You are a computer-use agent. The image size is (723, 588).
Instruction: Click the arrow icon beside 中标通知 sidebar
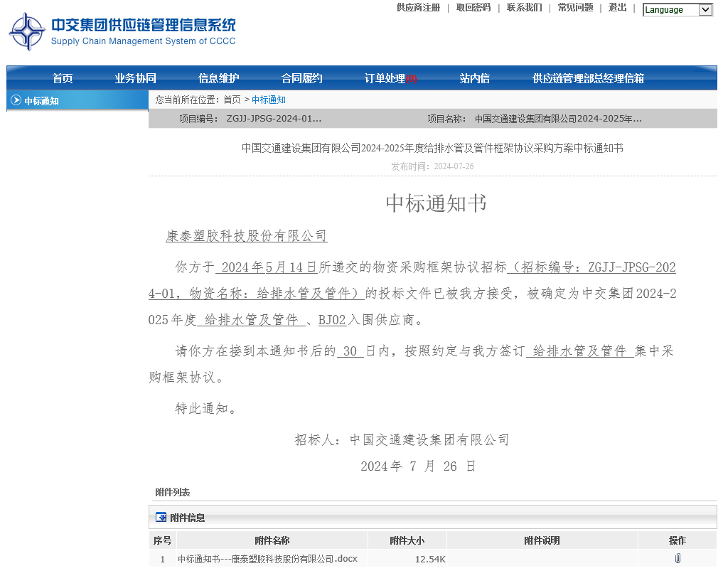16,100
